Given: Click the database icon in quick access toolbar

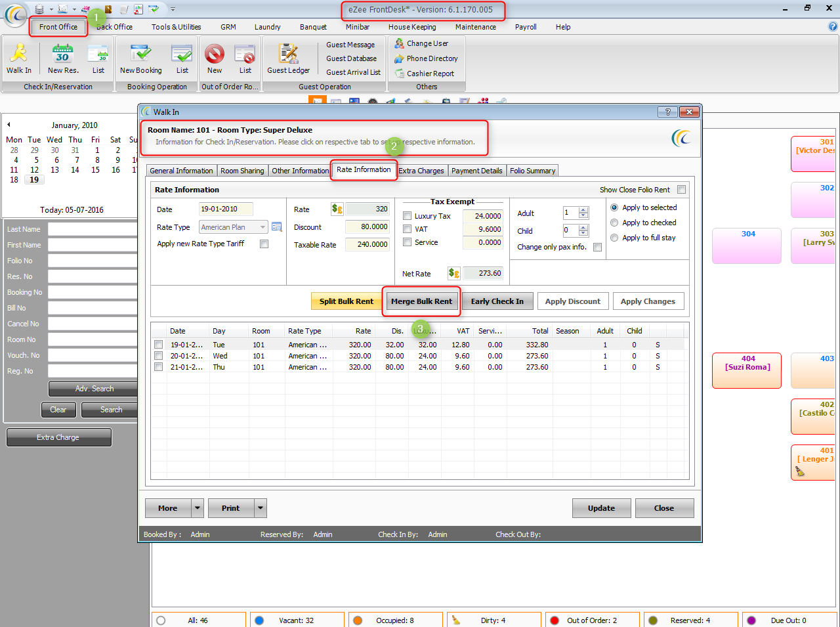Looking at the screenshot, I should click(x=39, y=9).
